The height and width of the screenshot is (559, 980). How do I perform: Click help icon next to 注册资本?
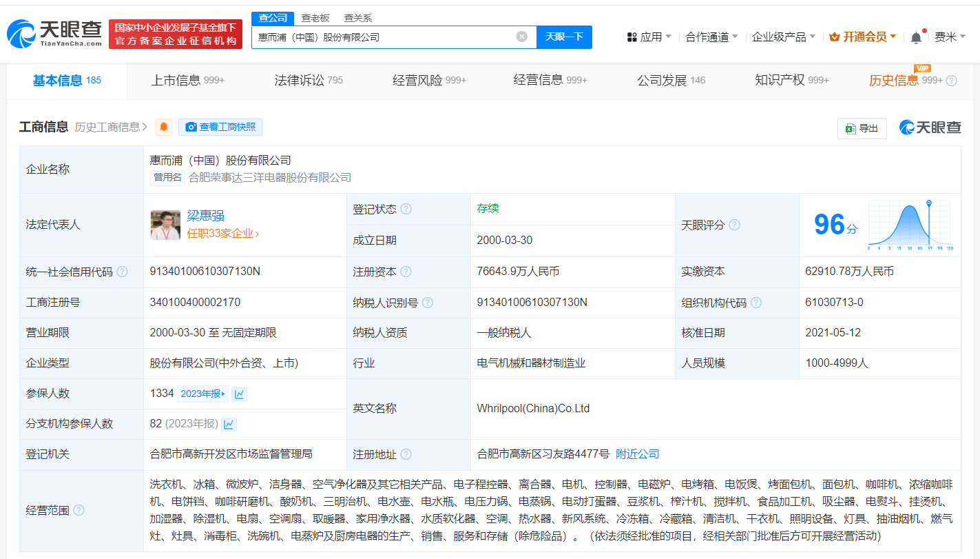coord(406,272)
